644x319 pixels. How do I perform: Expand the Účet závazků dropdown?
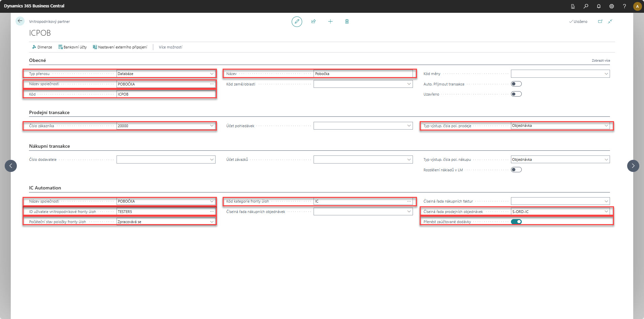[409, 159]
